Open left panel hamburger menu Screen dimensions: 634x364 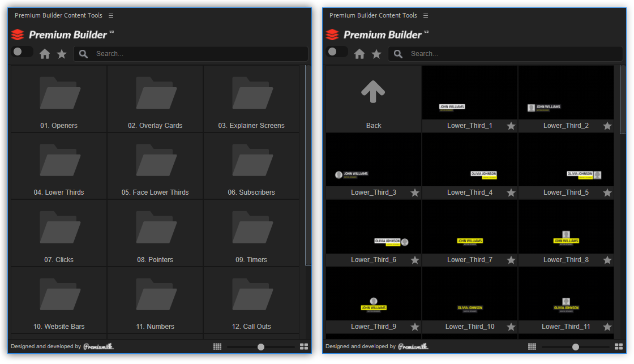[x=111, y=15]
